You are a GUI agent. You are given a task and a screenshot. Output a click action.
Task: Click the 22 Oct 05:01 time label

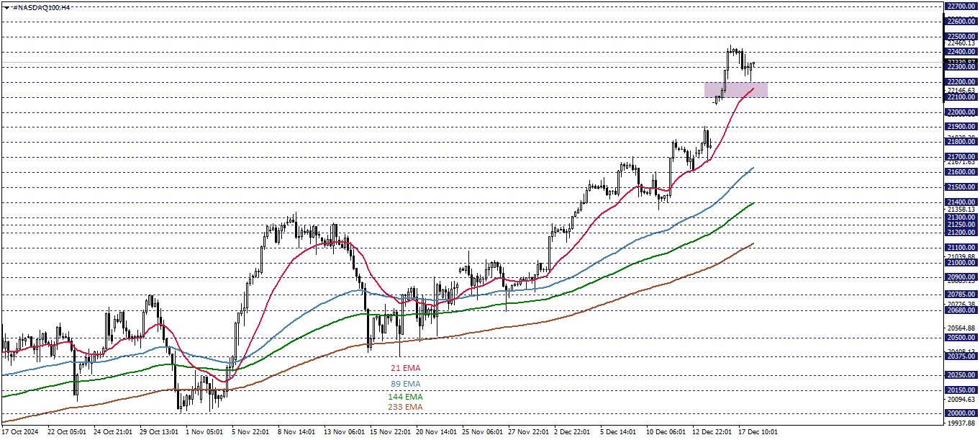[66, 432]
